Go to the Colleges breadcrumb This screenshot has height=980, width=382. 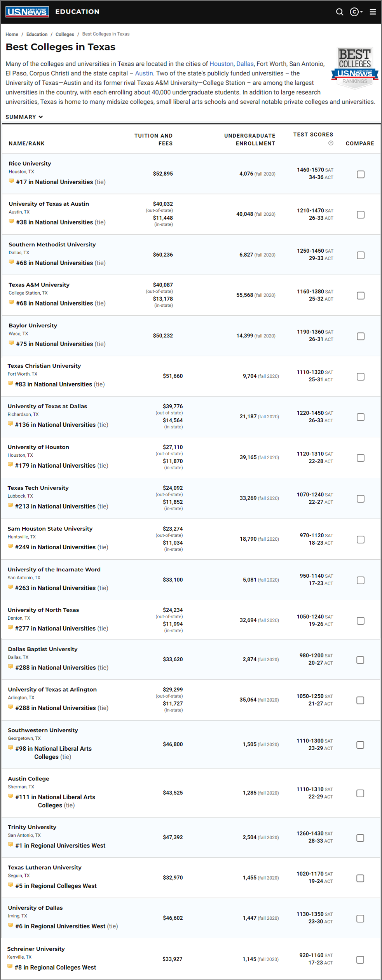tap(65, 34)
